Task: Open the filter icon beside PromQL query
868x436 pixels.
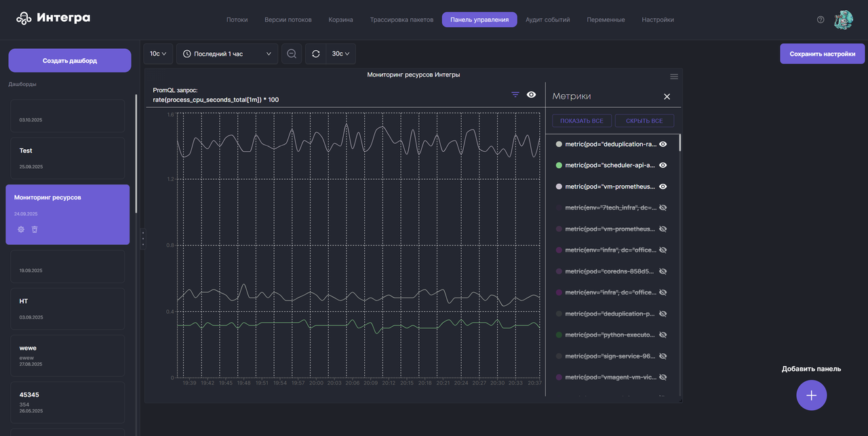Action: click(515, 95)
